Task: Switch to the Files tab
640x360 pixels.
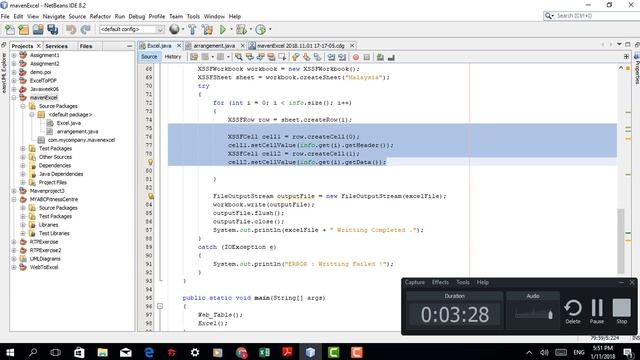Action: [x=86, y=46]
